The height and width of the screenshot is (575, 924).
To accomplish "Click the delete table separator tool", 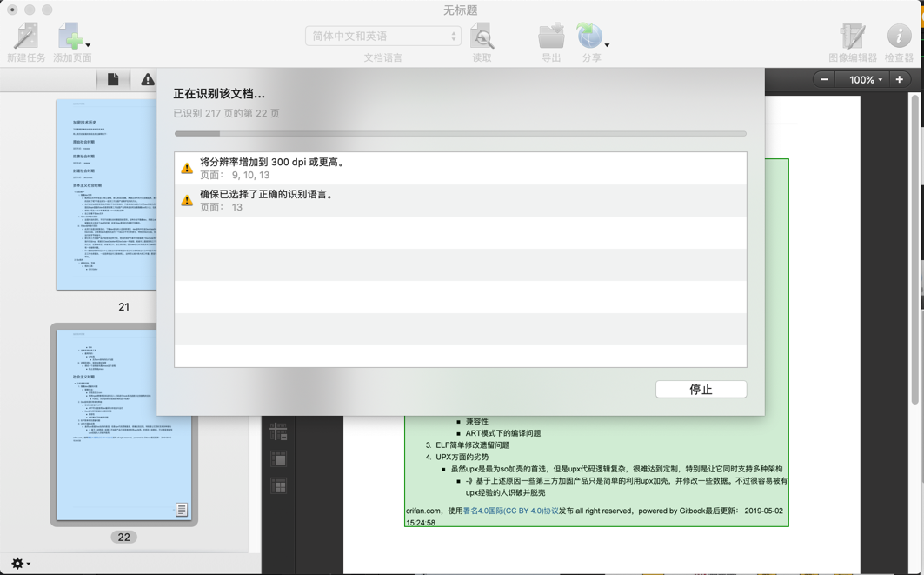I will tap(278, 432).
